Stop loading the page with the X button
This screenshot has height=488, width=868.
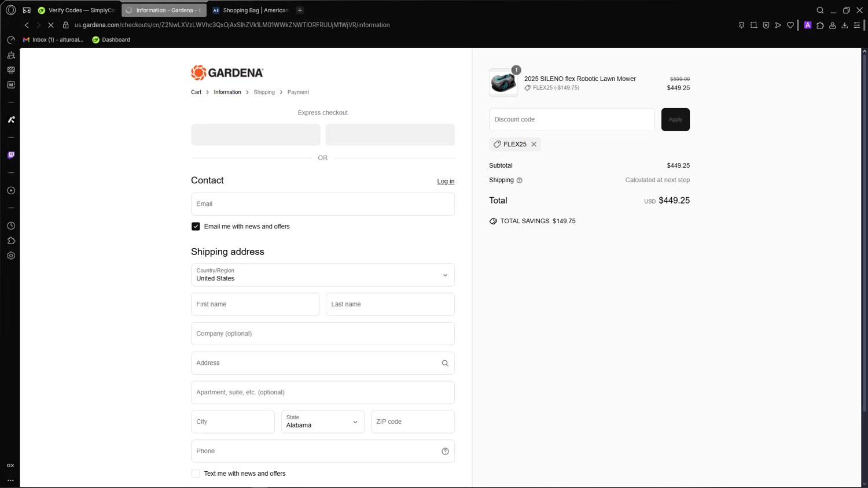[51, 25]
